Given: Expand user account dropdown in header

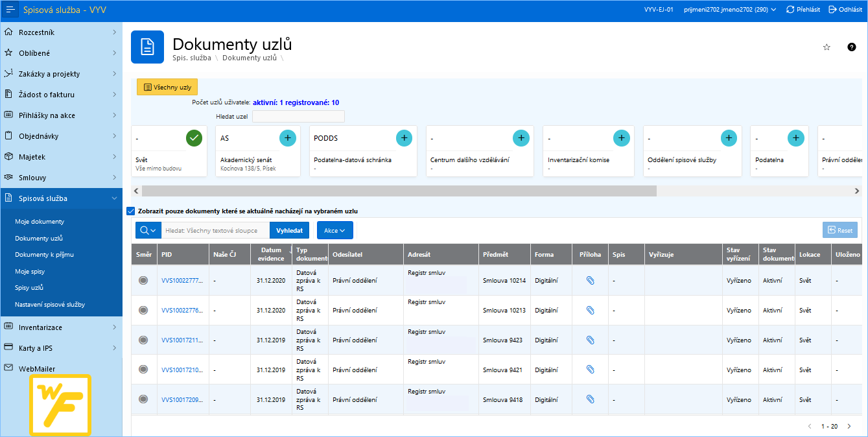Looking at the screenshot, I should (x=730, y=10).
